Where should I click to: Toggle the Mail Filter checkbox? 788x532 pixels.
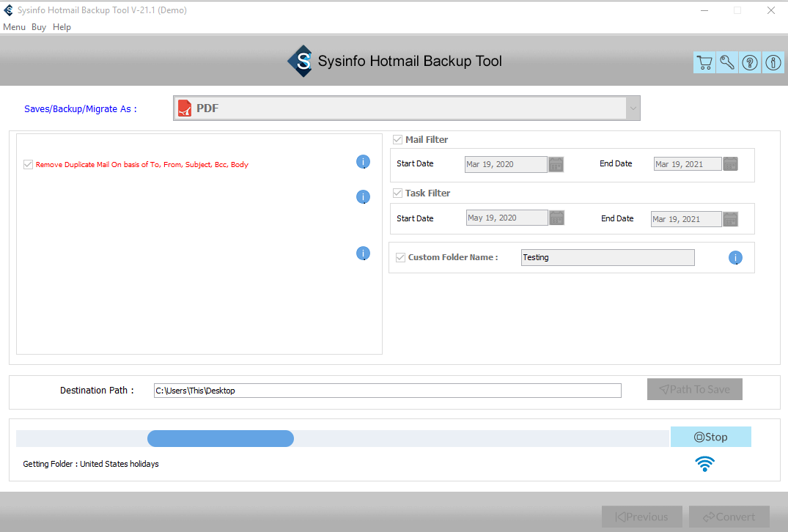(397, 140)
